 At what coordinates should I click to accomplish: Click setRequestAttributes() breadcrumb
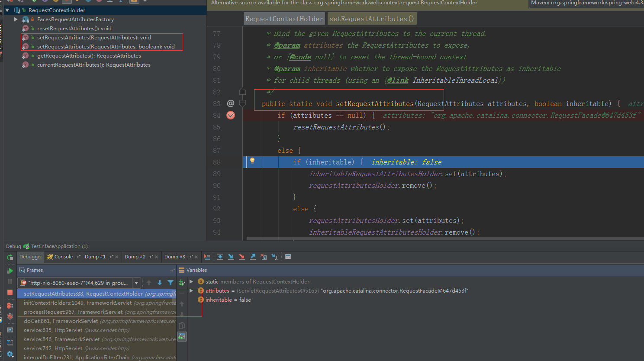coord(372,19)
